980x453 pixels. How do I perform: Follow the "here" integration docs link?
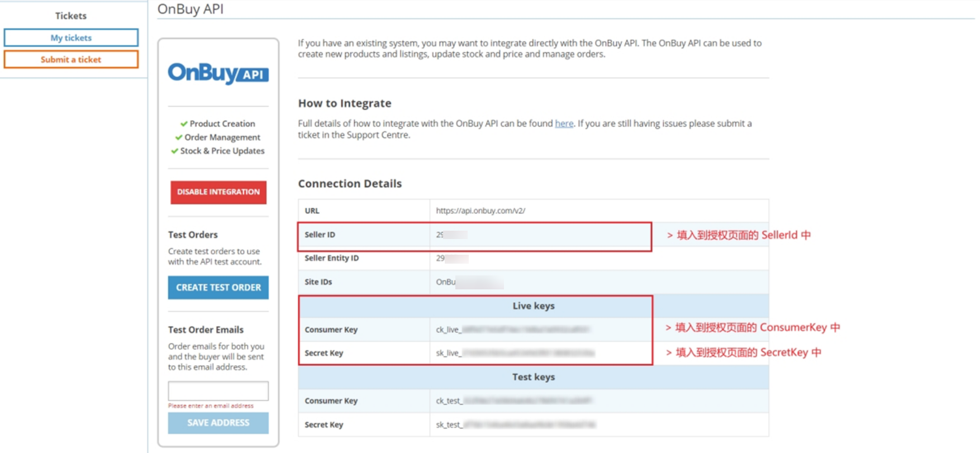coord(564,123)
